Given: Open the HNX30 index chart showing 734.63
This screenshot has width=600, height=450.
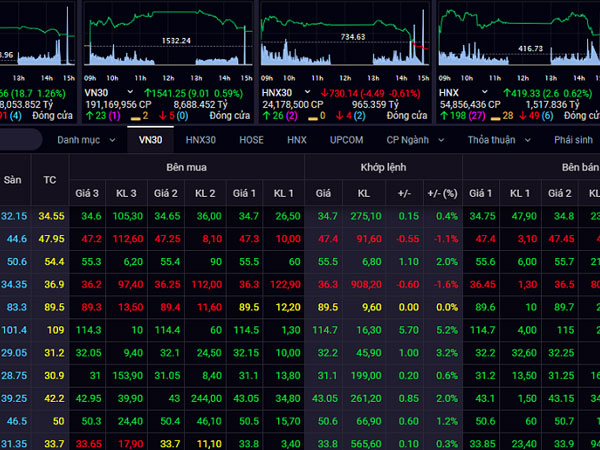Looking at the screenshot, I should 342,40.
